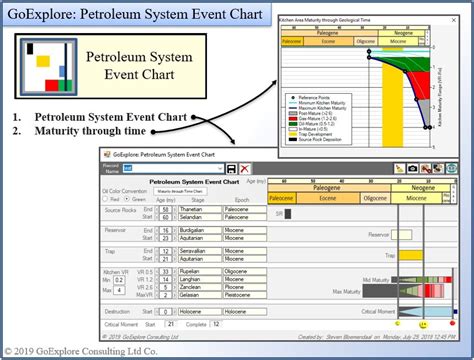Click the Paleocene cell in the Maturity window

click(292, 41)
